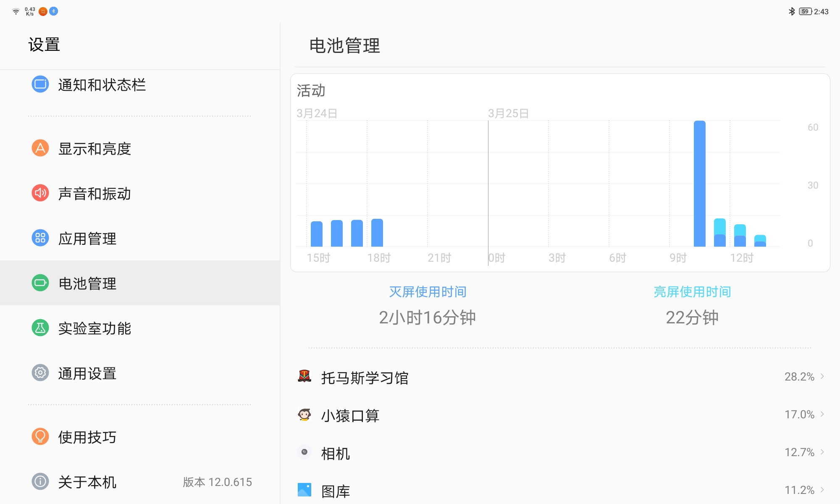The height and width of the screenshot is (504, 840).
Task: Select the 声音和振动 speaker icon
Action: 40,194
